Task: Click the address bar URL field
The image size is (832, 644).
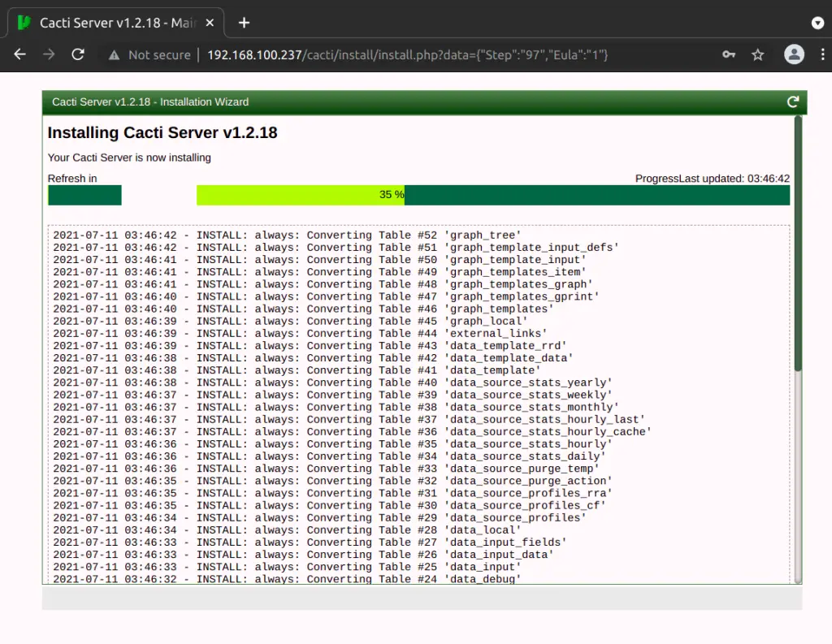Action: (406, 54)
